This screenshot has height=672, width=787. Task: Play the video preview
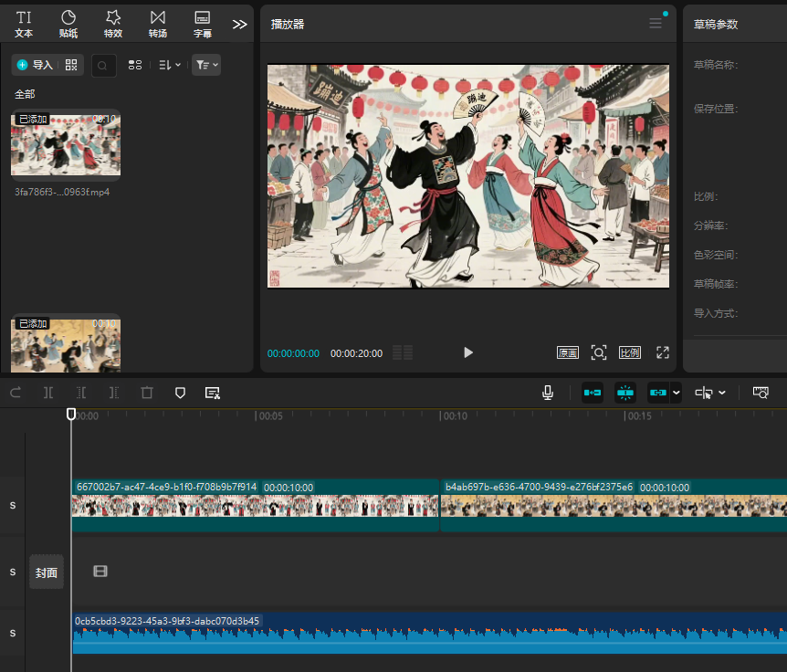[x=467, y=352]
